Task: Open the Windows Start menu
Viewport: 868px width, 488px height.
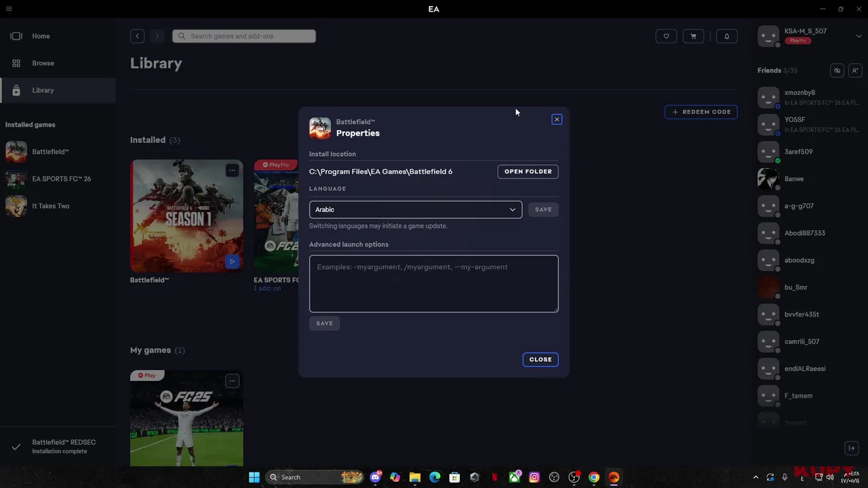Action: (254, 477)
